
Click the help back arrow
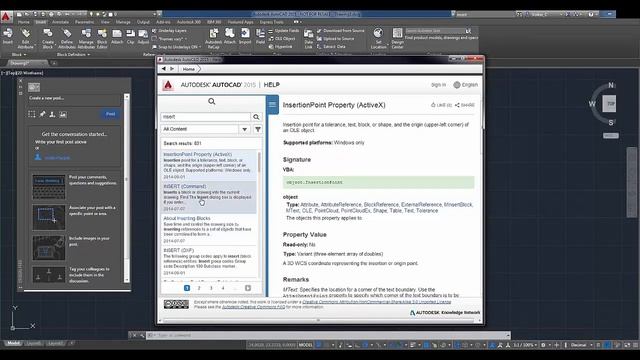click(x=164, y=69)
